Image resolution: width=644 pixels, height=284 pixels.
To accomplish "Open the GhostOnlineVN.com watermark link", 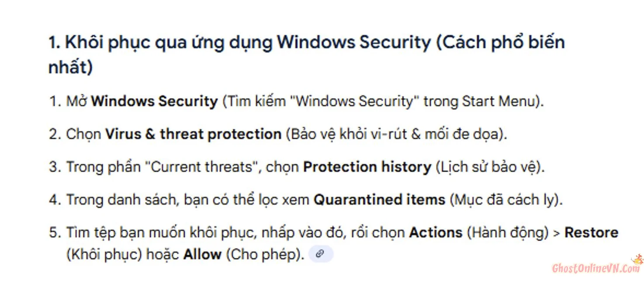I will pyautogui.click(x=595, y=269).
